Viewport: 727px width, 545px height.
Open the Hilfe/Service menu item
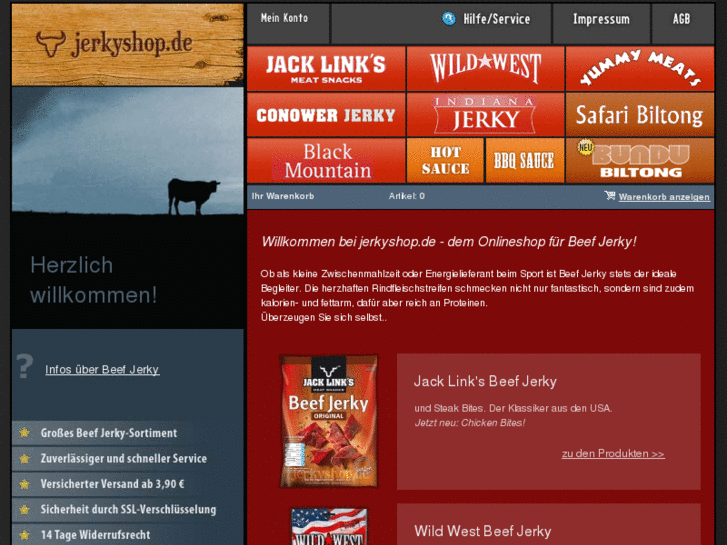[497, 19]
